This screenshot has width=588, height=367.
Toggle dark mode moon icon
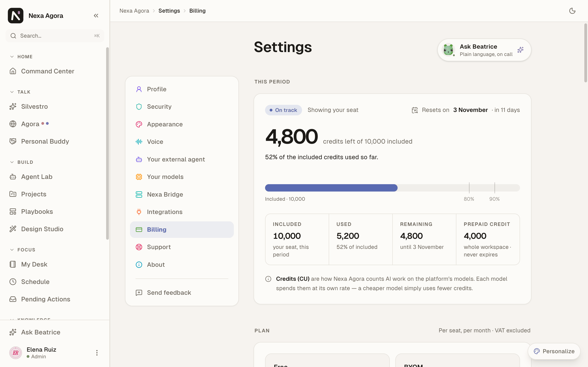pyautogui.click(x=572, y=11)
